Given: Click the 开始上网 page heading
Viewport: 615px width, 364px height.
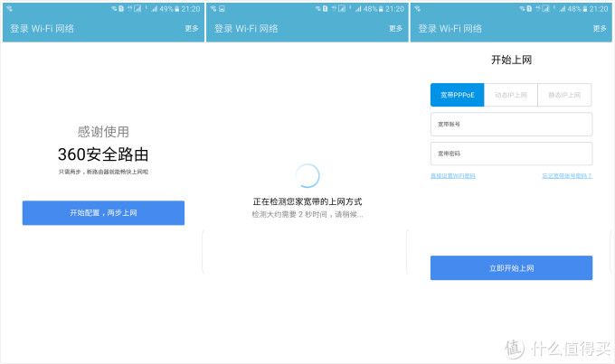Looking at the screenshot, I should [x=511, y=60].
